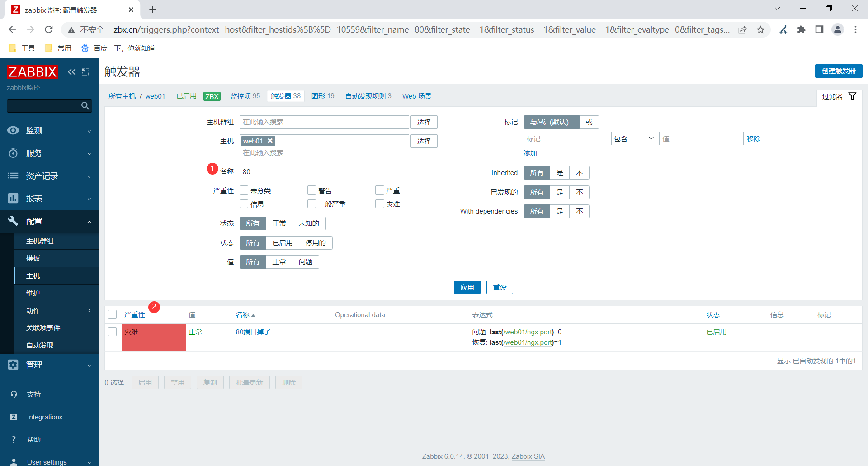Toggle kiosk mode icon beside sidebar collapse

(x=85, y=71)
